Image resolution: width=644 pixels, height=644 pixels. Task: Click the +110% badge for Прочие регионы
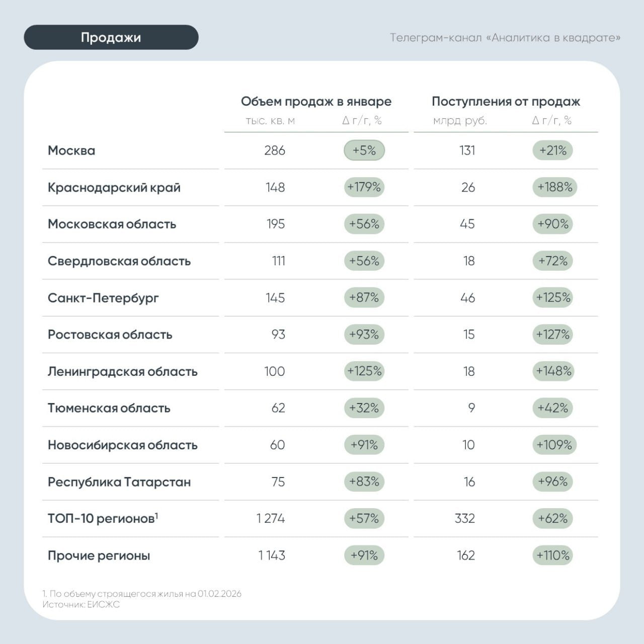[x=552, y=555]
